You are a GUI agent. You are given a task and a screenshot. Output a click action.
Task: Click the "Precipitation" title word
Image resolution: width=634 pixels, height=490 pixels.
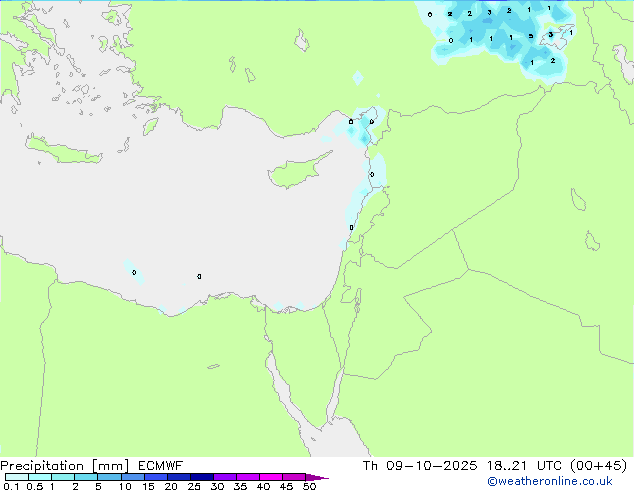click(42, 466)
